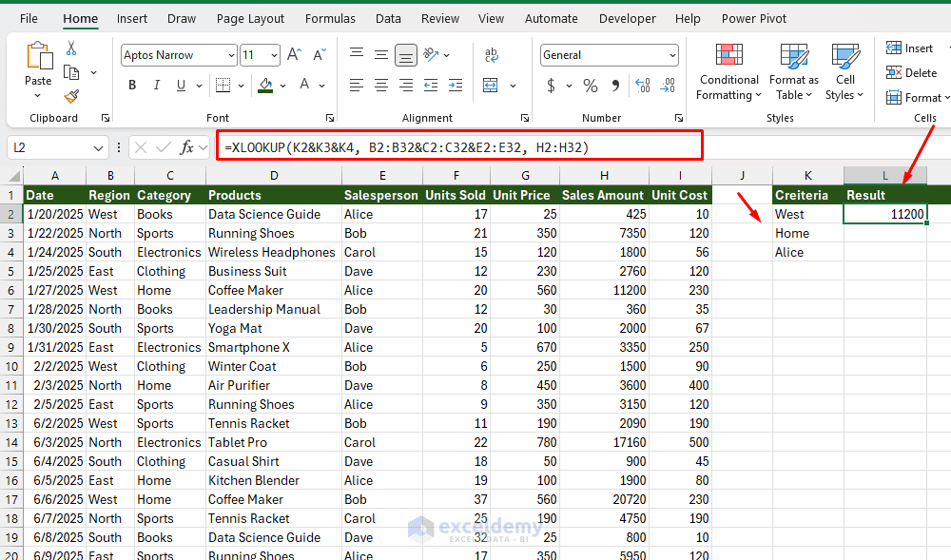Apply Percent Style format

(x=591, y=85)
